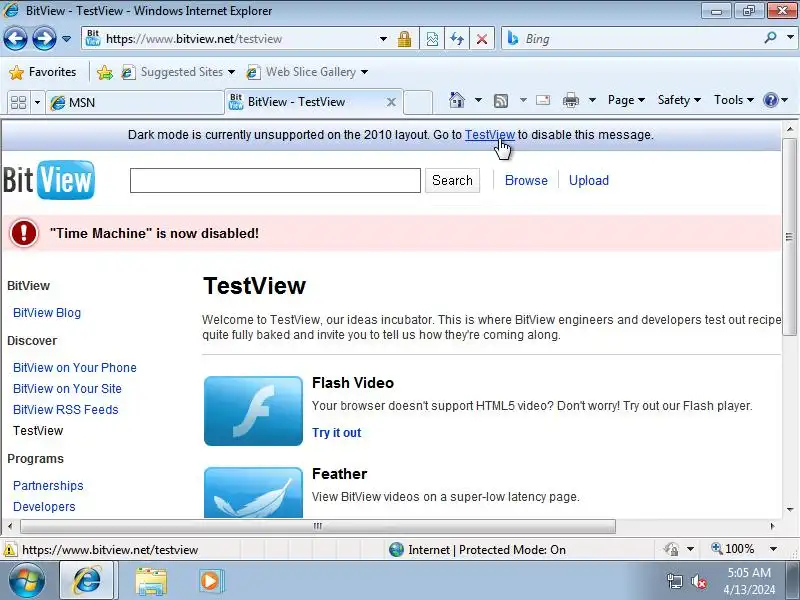The width and height of the screenshot is (800, 600).
Task: Open Windows Explorer from the taskbar
Action: [151, 581]
